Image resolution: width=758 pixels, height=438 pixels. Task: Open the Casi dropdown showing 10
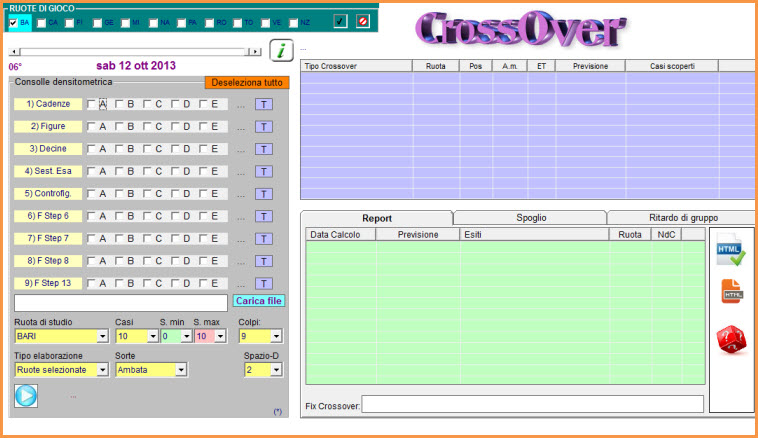coord(153,336)
